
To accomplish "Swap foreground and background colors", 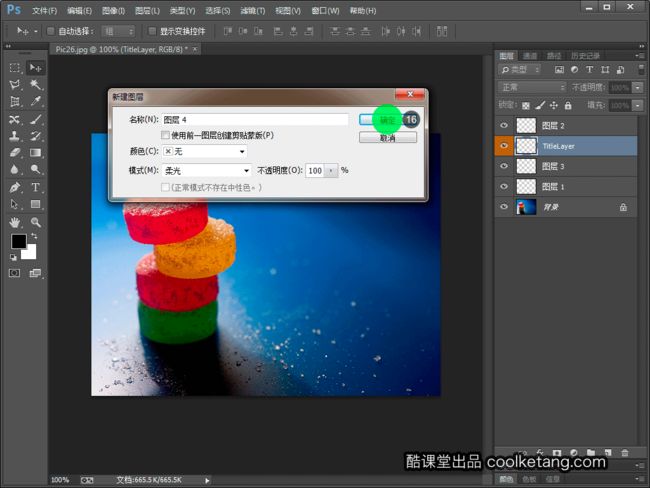I will click(34, 236).
